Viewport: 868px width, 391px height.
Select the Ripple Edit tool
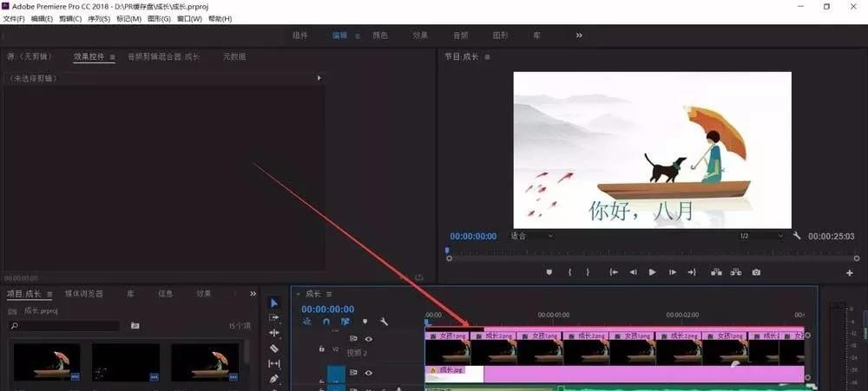(x=274, y=333)
